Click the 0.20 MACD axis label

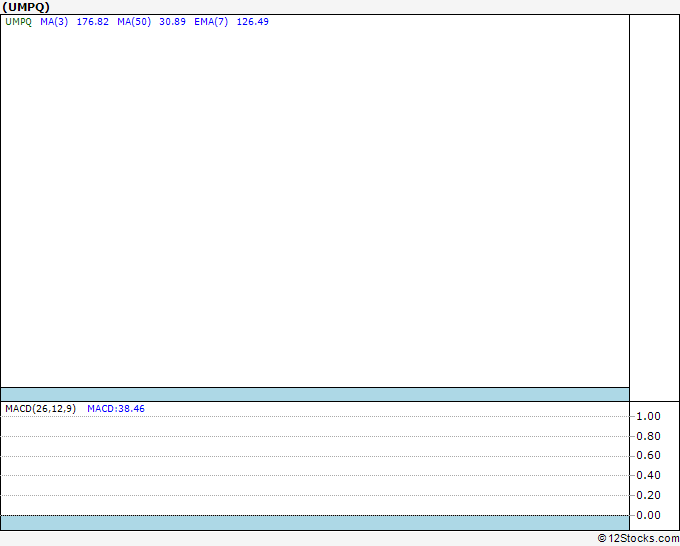point(648,495)
